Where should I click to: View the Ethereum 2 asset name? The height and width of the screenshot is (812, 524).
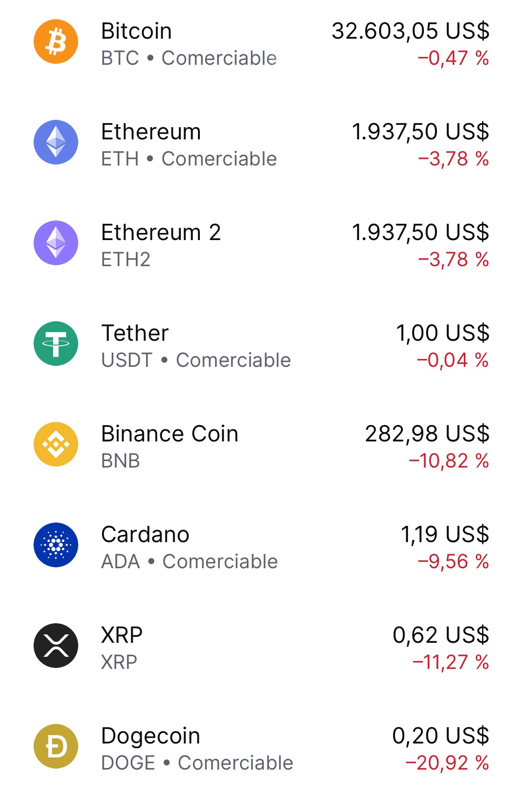[x=161, y=232]
